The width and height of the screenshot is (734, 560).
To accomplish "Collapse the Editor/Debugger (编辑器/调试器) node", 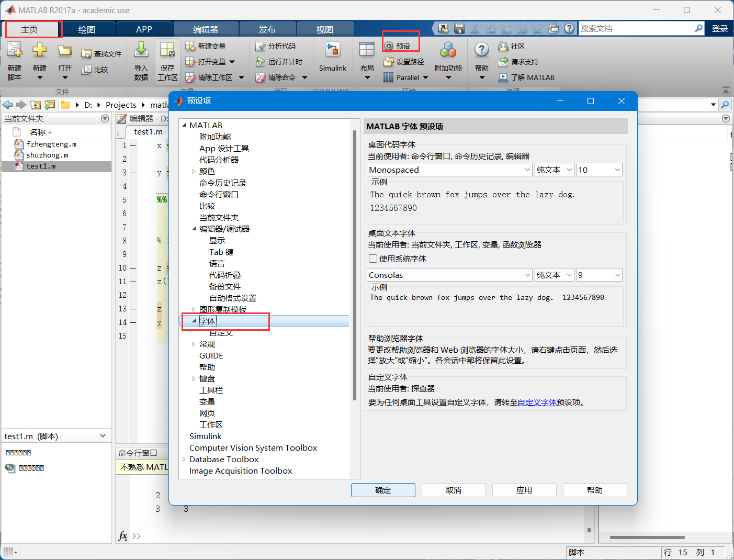I will 194,229.
